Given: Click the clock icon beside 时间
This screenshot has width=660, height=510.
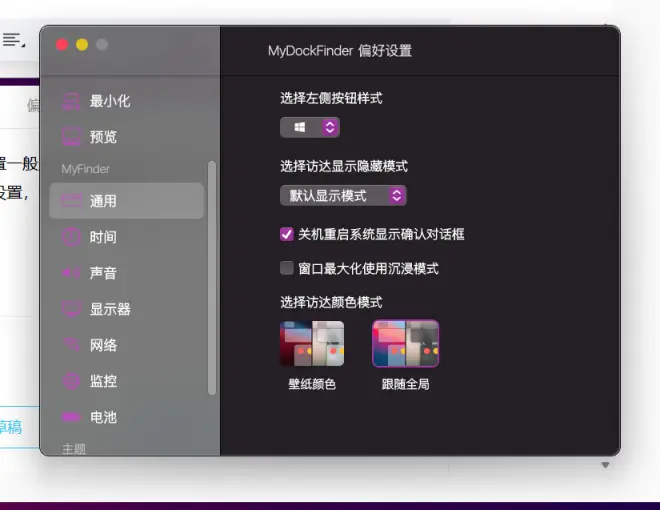Looking at the screenshot, I should (x=71, y=236).
